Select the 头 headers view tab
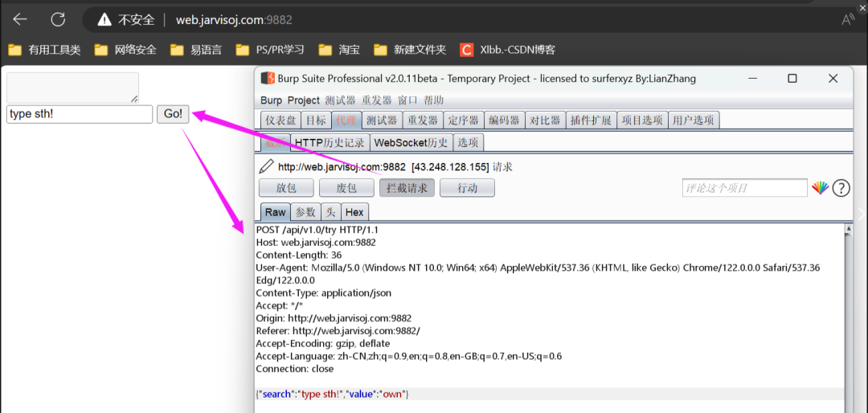This screenshot has height=413, width=868. pos(330,212)
